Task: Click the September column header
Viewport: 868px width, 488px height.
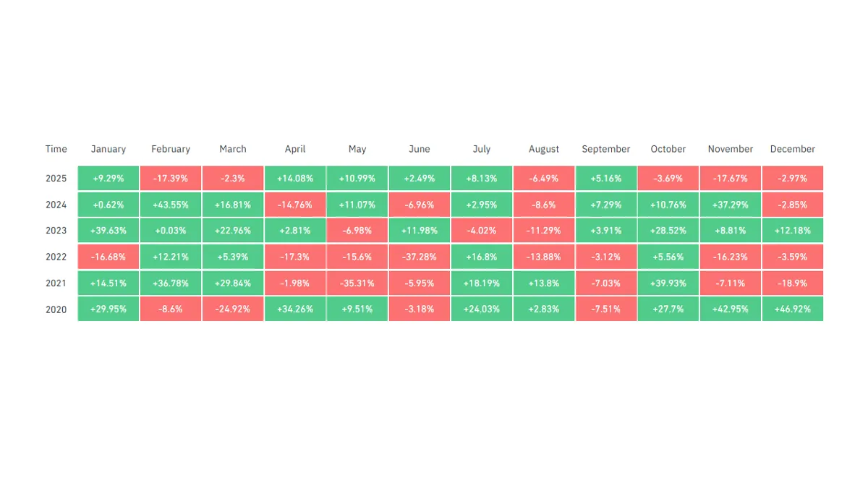Action: pyautogui.click(x=606, y=149)
